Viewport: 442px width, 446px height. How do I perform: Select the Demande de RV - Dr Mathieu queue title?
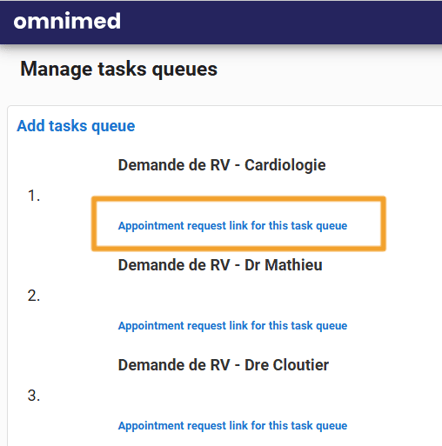pos(220,265)
